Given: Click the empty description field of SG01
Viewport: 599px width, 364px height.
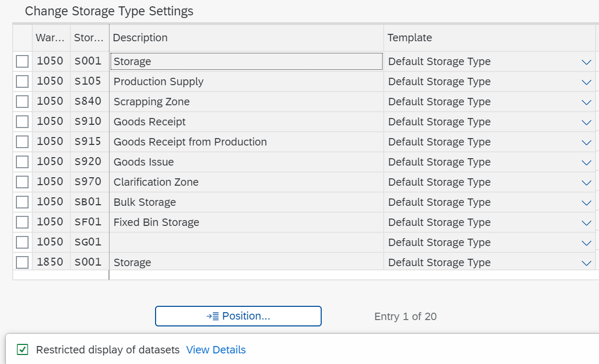Looking at the screenshot, I should click(247, 242).
